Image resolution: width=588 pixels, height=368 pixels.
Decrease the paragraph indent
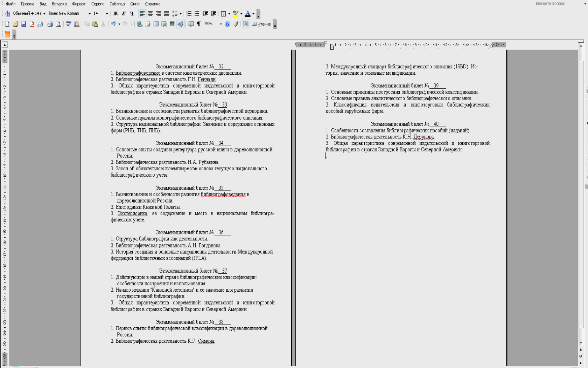(x=205, y=14)
